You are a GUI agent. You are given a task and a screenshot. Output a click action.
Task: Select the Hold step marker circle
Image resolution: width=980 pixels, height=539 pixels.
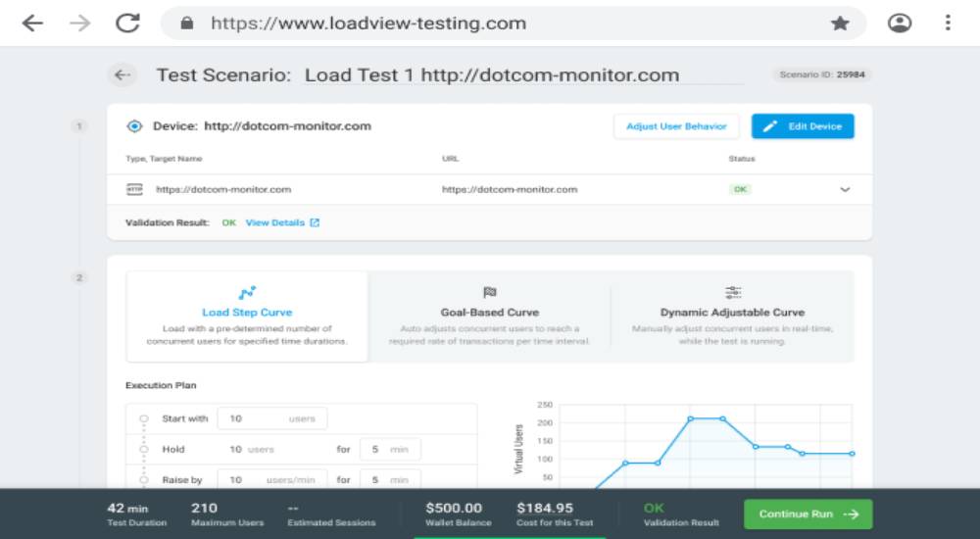click(144, 449)
